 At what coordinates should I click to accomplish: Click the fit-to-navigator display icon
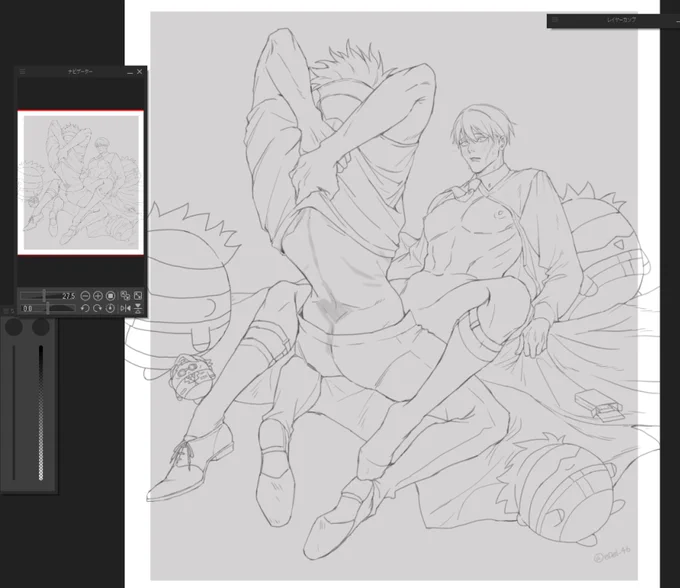[138, 296]
